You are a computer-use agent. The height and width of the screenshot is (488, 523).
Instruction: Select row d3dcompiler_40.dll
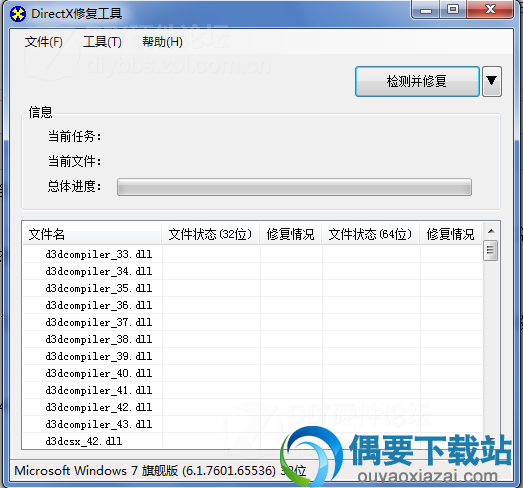point(252,374)
